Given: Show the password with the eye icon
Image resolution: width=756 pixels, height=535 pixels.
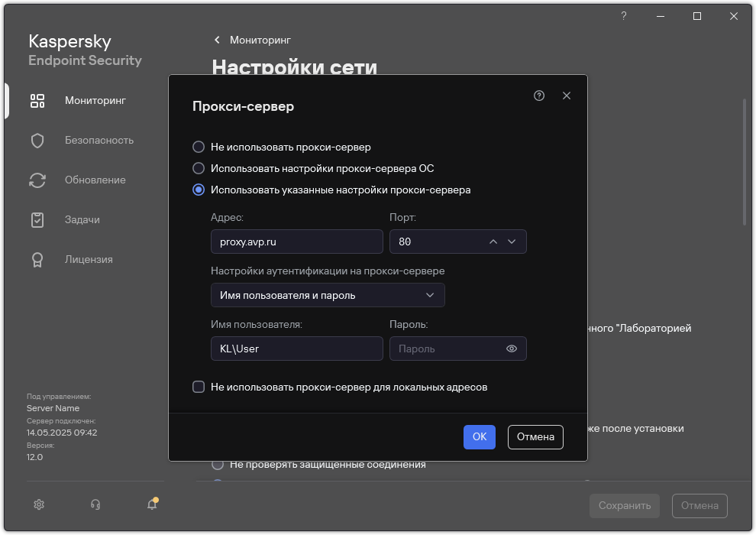Looking at the screenshot, I should pyautogui.click(x=512, y=349).
